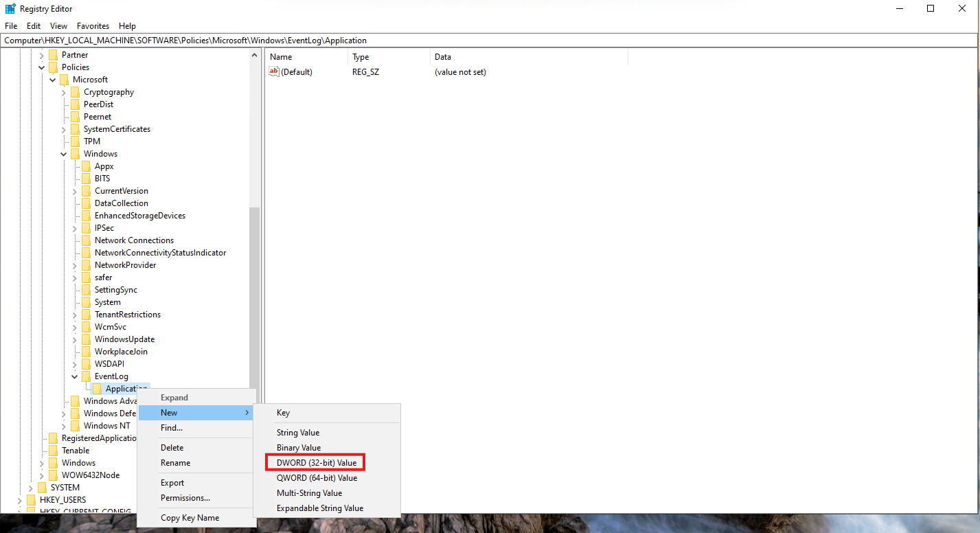Select the Tenable folder icon

[53, 451]
